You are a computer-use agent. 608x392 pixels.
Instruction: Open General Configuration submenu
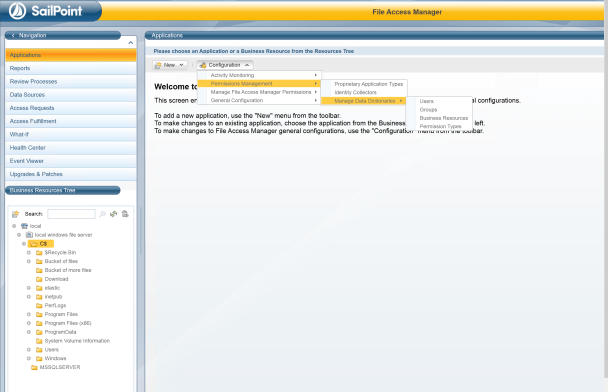coord(259,100)
